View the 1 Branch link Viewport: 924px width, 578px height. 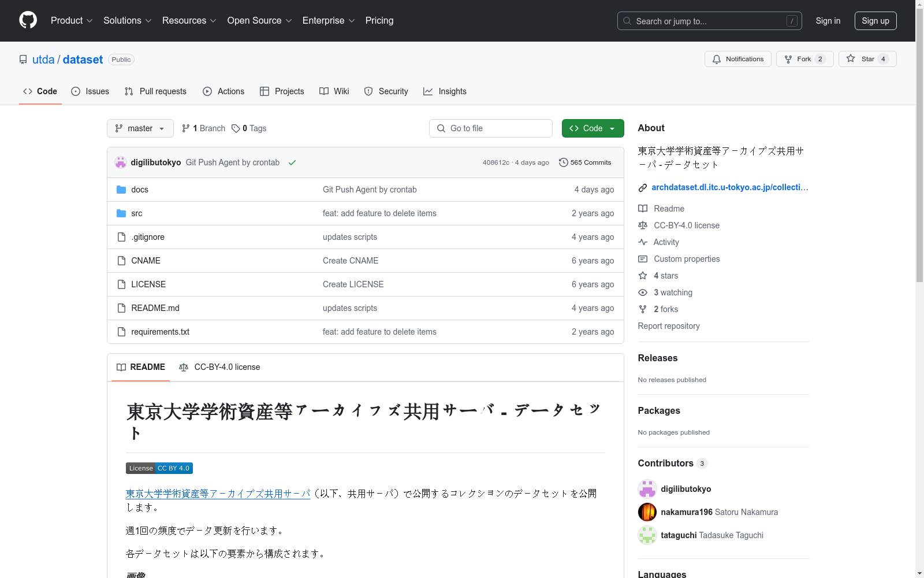[x=203, y=128]
